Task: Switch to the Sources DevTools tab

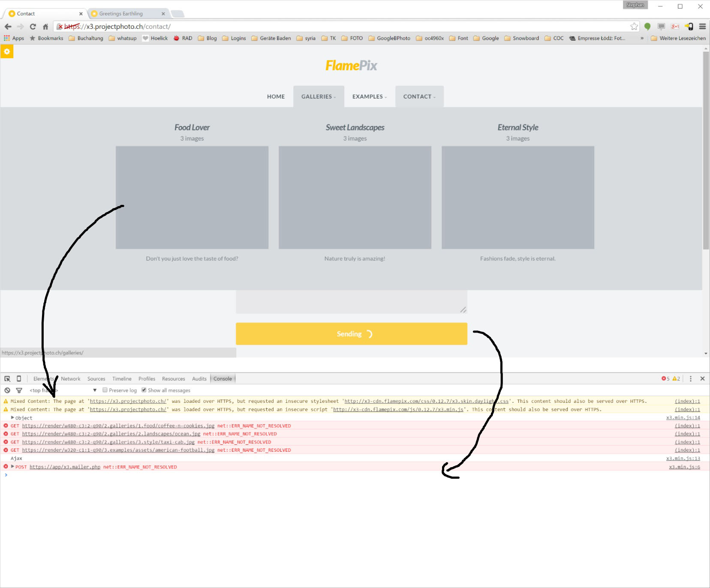Action: 96,379
